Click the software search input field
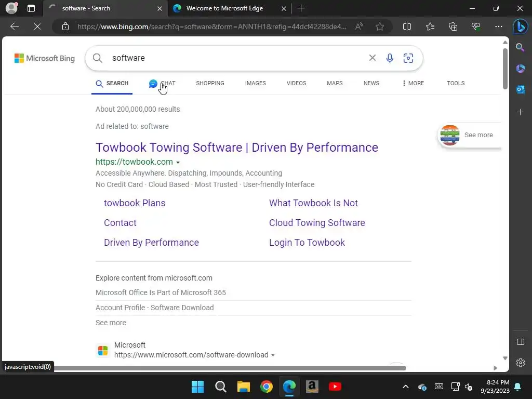 click(x=237, y=58)
